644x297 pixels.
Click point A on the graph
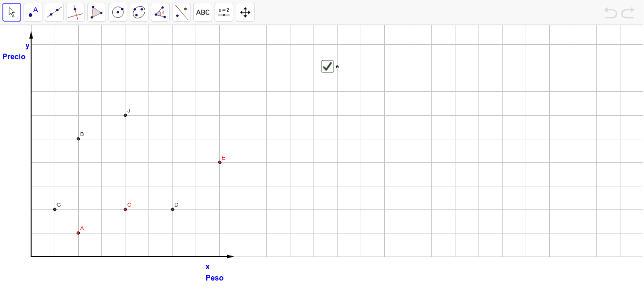pos(78,233)
